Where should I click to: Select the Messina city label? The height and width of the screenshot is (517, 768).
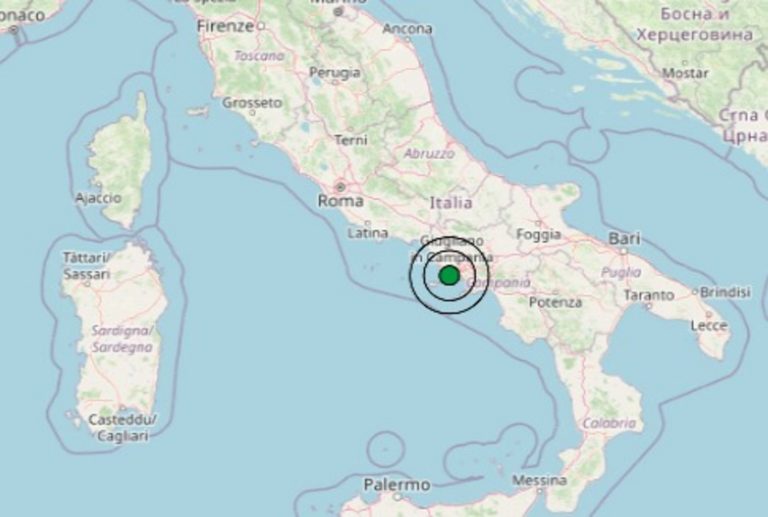coord(540,480)
